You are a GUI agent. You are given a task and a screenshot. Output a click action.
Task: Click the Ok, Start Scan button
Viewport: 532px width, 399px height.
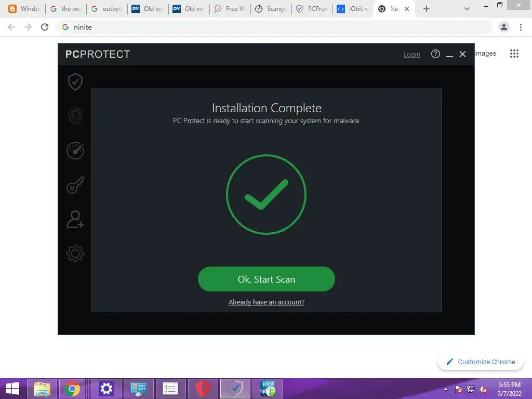point(267,279)
